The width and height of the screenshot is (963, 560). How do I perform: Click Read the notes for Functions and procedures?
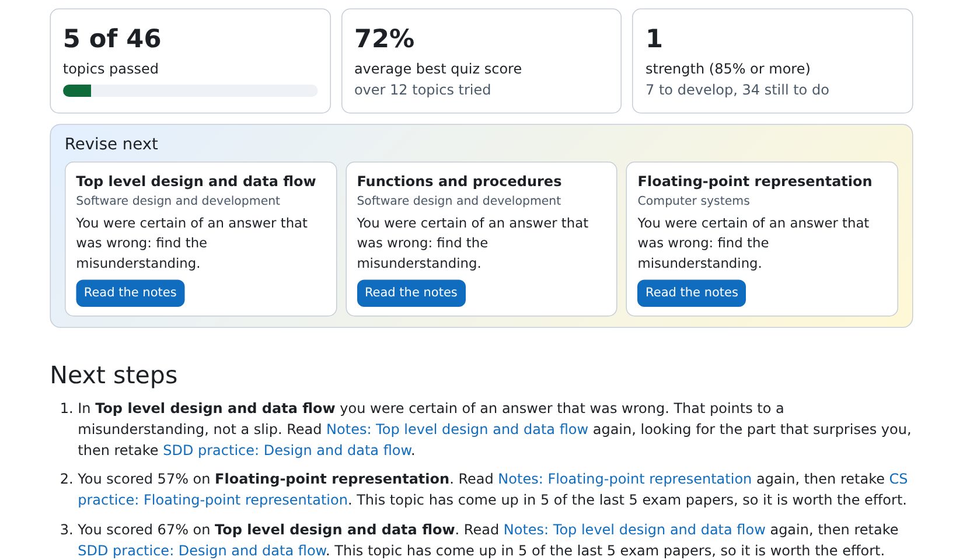pos(411,293)
